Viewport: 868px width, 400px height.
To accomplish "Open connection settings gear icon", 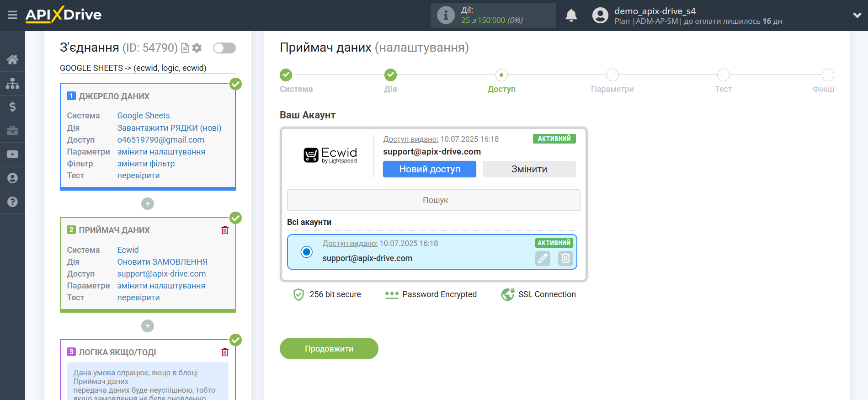I will click(x=197, y=48).
